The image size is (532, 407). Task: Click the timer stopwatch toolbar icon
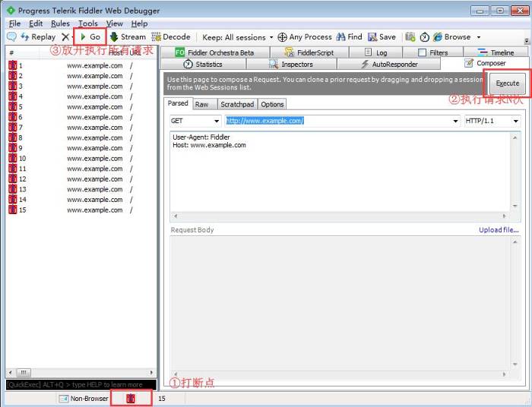coord(424,37)
